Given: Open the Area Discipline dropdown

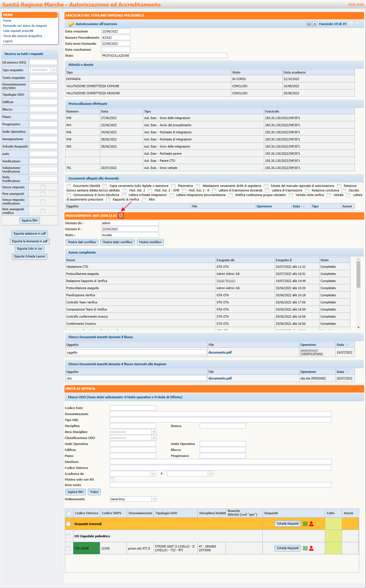Looking at the screenshot, I should click(x=154, y=432).
